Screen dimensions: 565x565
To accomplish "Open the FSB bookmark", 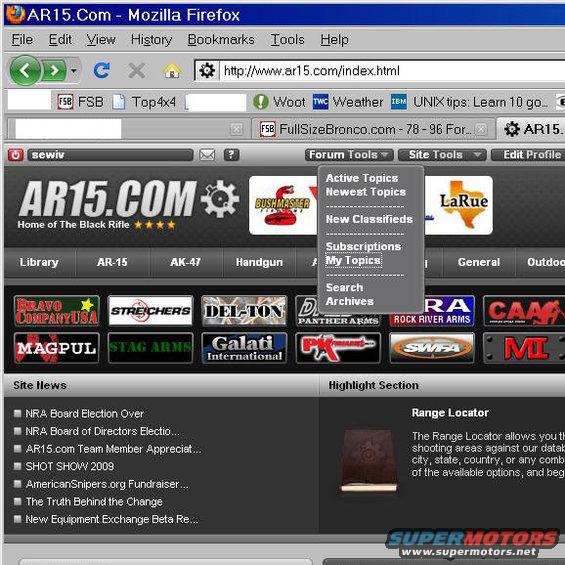I will click(x=81, y=102).
